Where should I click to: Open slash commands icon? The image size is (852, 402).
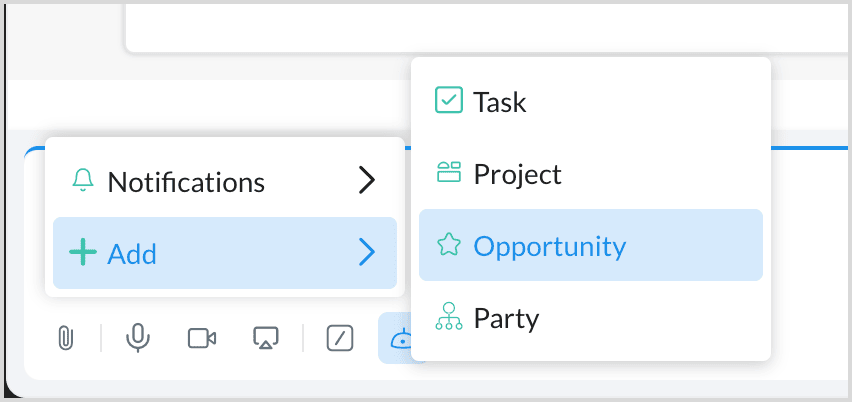[340, 339]
